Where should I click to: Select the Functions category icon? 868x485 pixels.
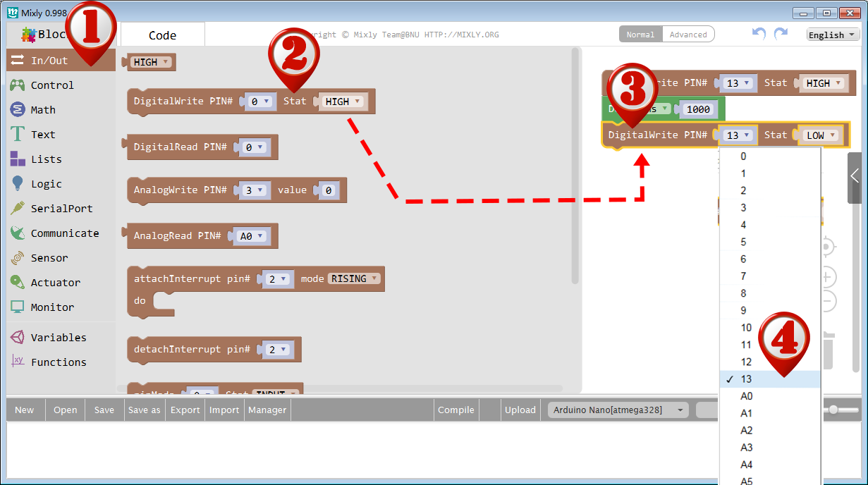point(18,362)
